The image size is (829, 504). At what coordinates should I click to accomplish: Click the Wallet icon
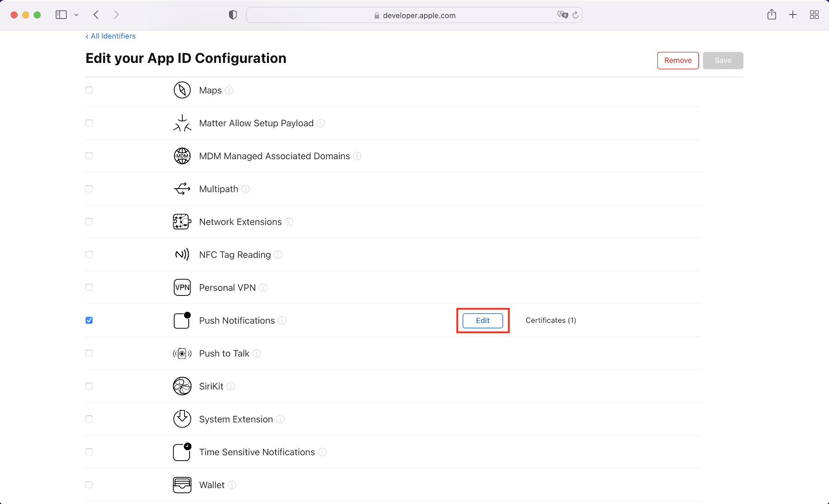[x=182, y=485]
